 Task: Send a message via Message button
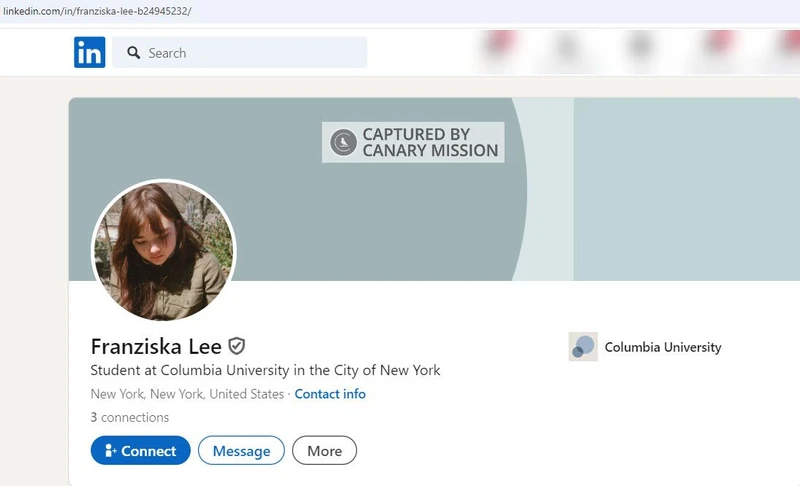click(241, 450)
